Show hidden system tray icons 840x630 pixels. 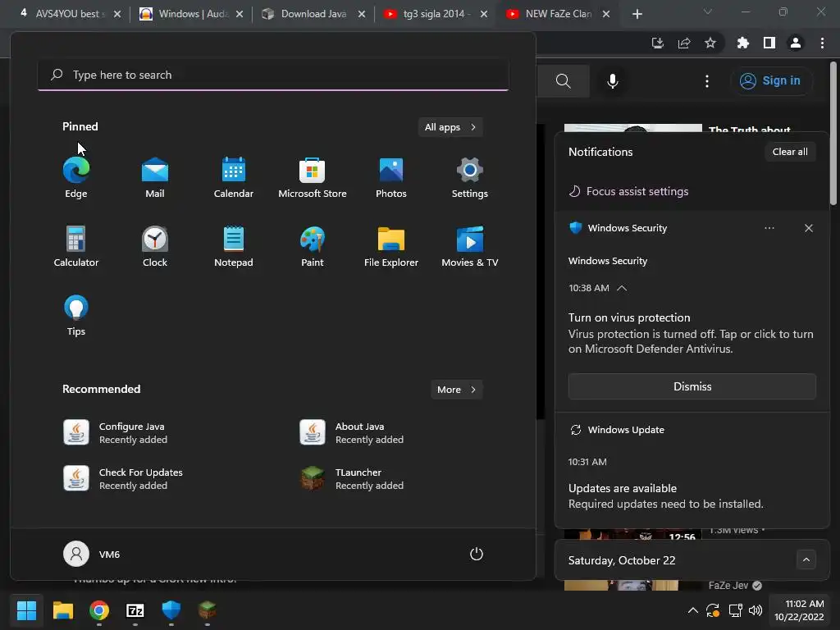click(x=692, y=610)
